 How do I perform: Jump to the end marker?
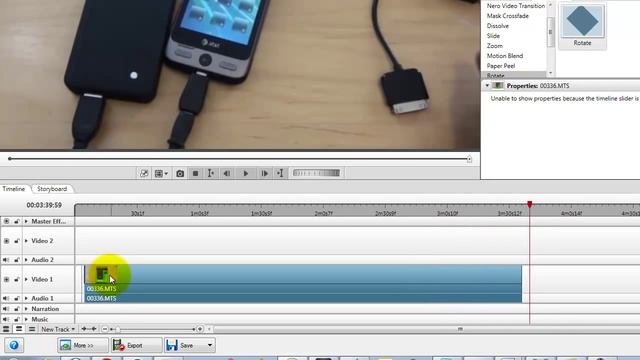coord(280,173)
